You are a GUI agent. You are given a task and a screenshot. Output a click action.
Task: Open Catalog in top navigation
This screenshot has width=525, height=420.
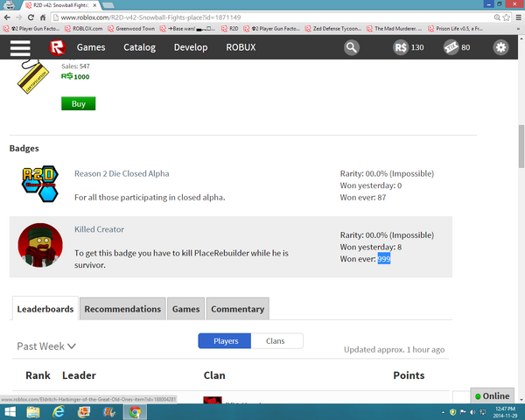tap(140, 47)
